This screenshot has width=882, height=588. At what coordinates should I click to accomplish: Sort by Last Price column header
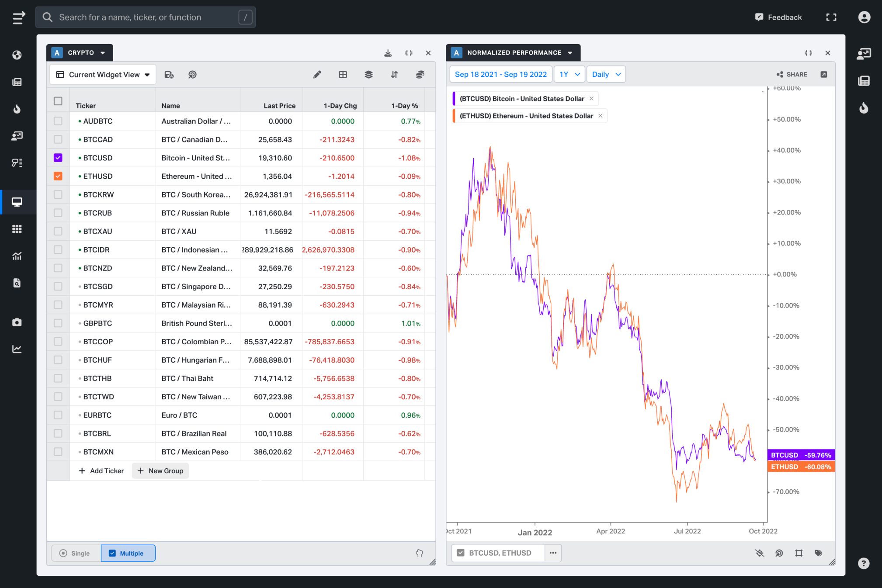(279, 106)
